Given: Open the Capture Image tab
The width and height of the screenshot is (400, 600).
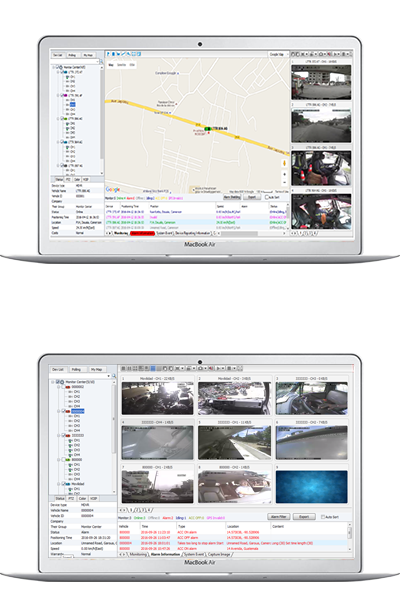Looking at the screenshot, I should 219,554.
